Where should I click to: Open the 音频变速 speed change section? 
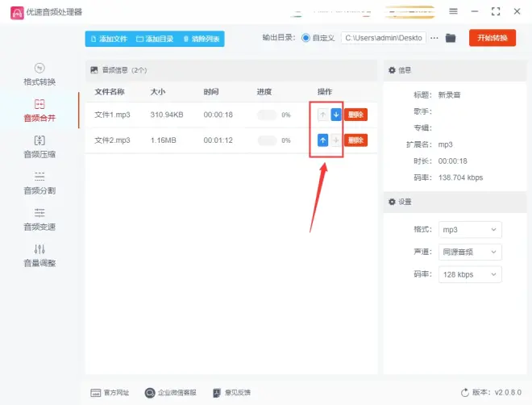(39, 219)
